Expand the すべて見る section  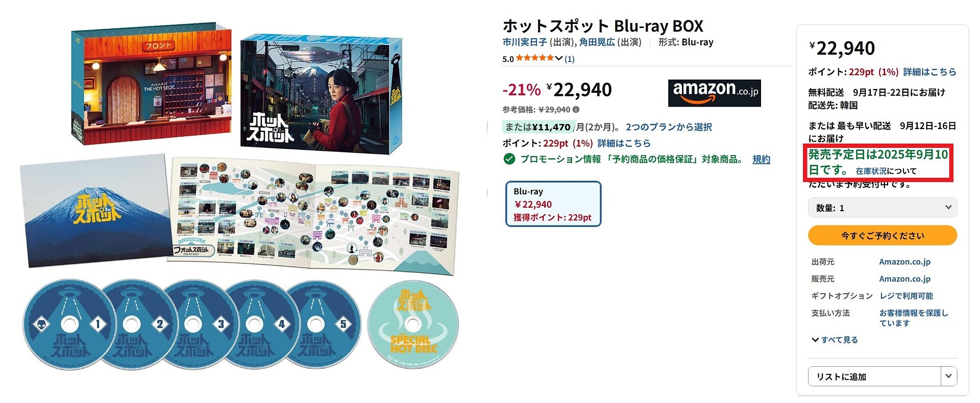(835, 340)
